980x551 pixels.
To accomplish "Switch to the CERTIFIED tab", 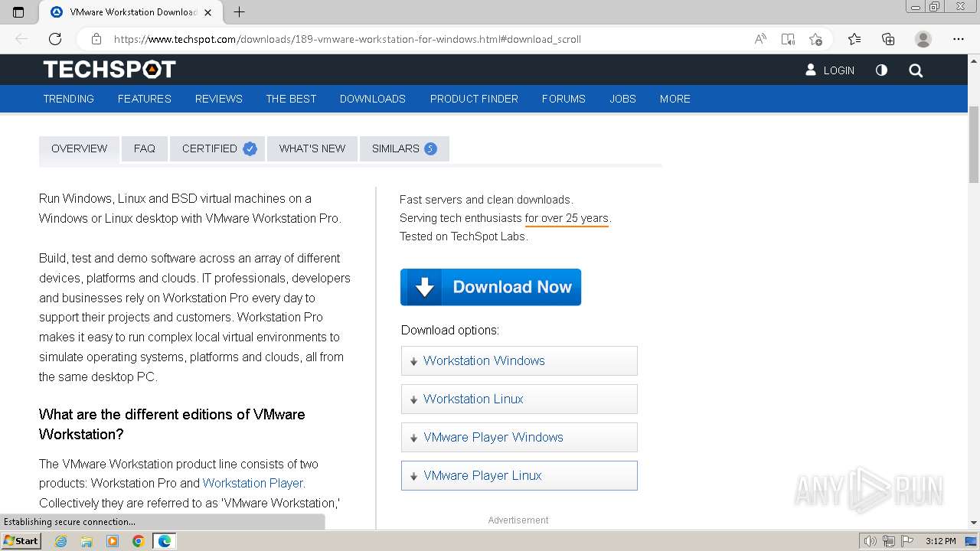I will (x=219, y=149).
